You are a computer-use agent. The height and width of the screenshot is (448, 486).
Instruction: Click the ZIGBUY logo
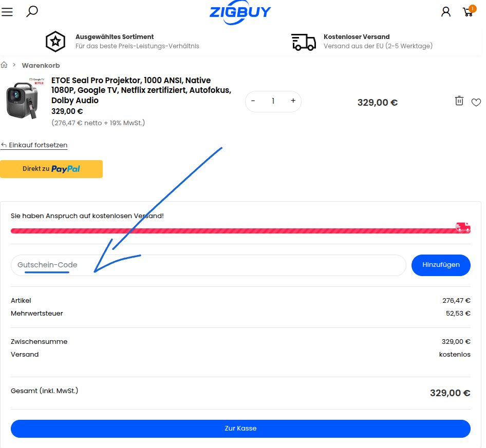[240, 12]
